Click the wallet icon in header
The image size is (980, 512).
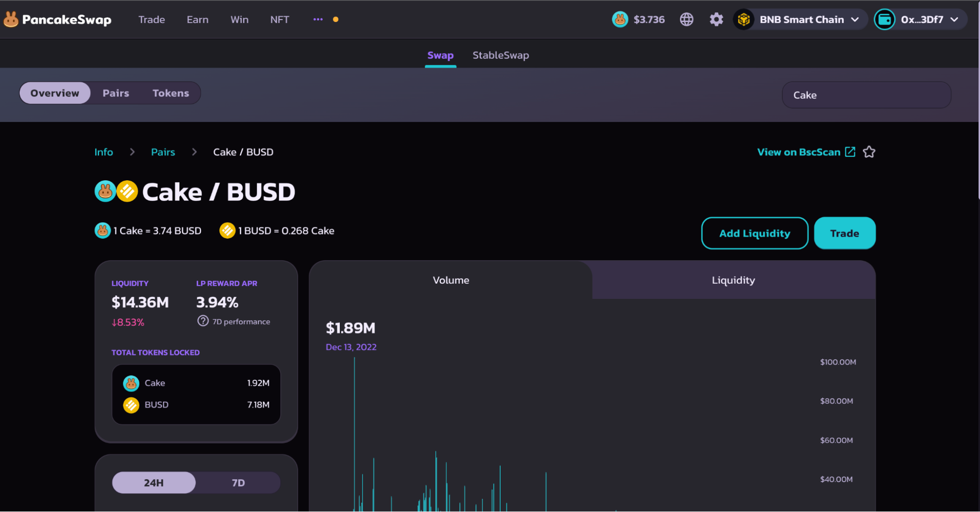pos(884,20)
